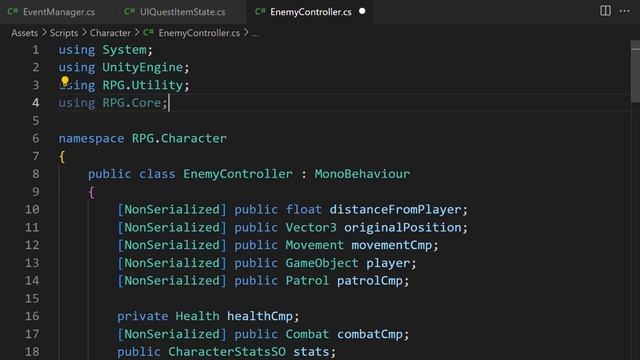Click the unsaved dot on EnemyController.cs tab

362,11
